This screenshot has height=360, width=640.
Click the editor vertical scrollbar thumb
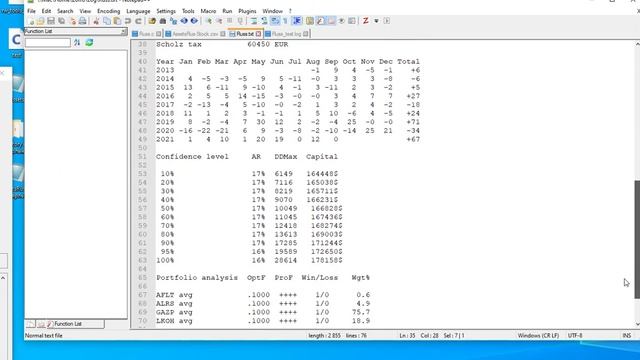pos(637,239)
